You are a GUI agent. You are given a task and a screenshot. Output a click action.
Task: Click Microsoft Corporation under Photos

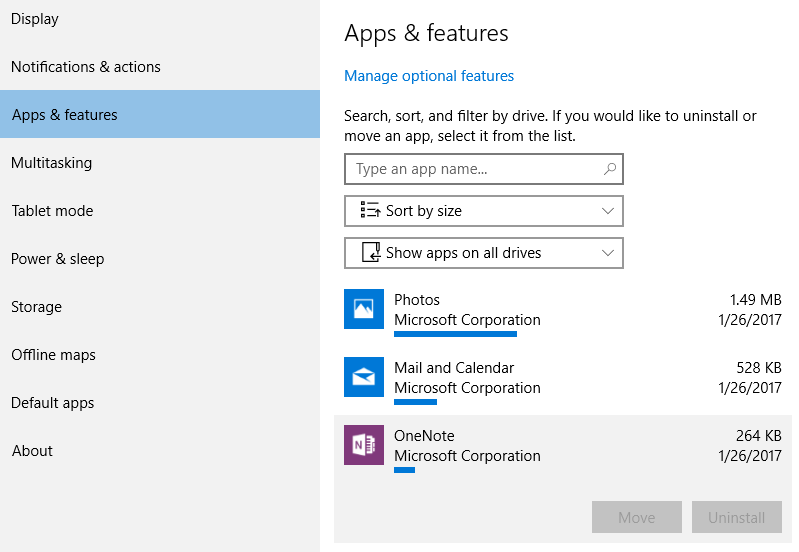(x=467, y=320)
